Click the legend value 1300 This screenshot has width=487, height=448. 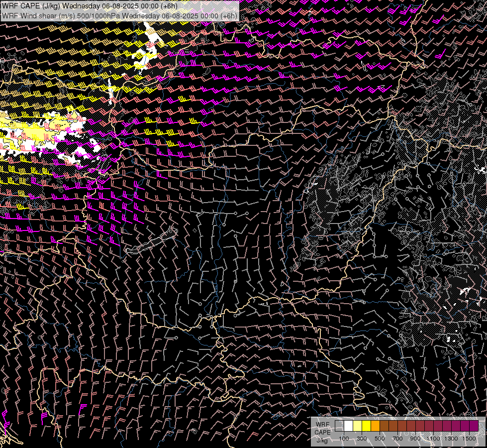[x=451, y=439]
